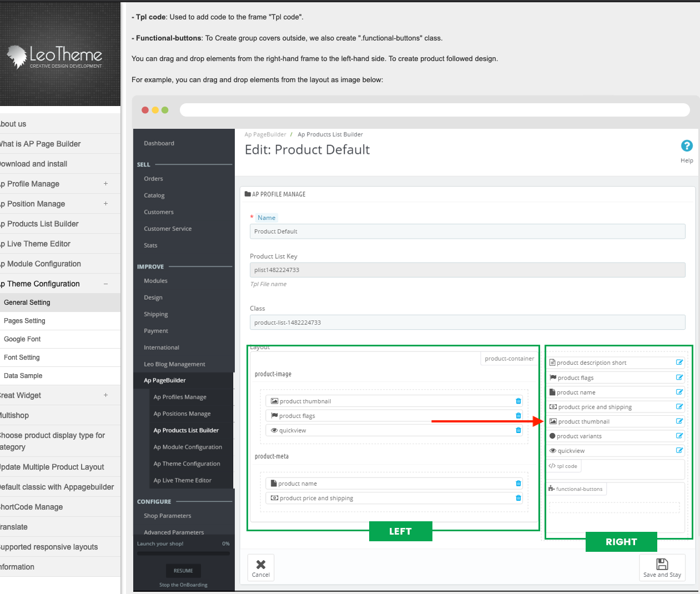Open Default classic with Appagebuilder
Viewport: 700px width, 594px height.
pyautogui.click(x=60, y=487)
